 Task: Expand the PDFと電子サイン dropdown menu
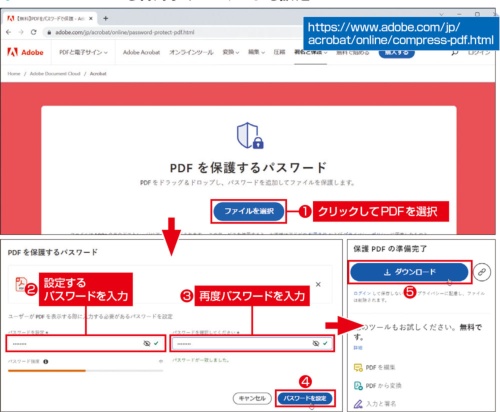click(x=83, y=52)
